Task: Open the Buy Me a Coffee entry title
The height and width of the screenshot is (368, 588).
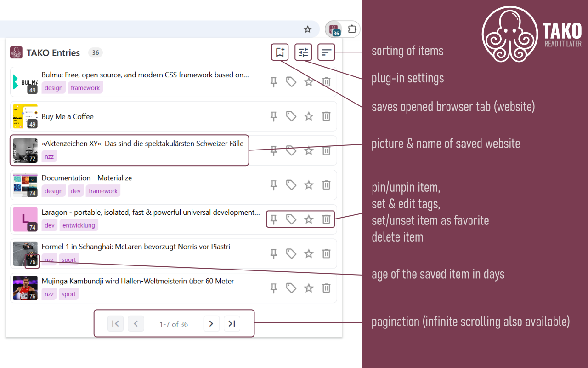Action: click(68, 116)
